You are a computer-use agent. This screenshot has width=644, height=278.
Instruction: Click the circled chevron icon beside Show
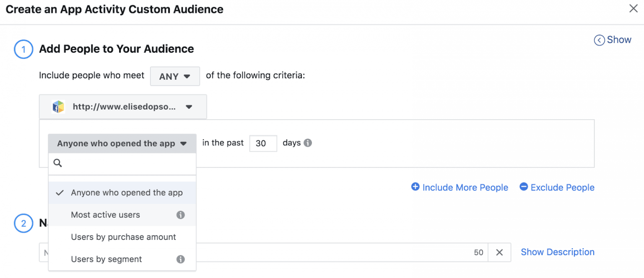click(600, 40)
